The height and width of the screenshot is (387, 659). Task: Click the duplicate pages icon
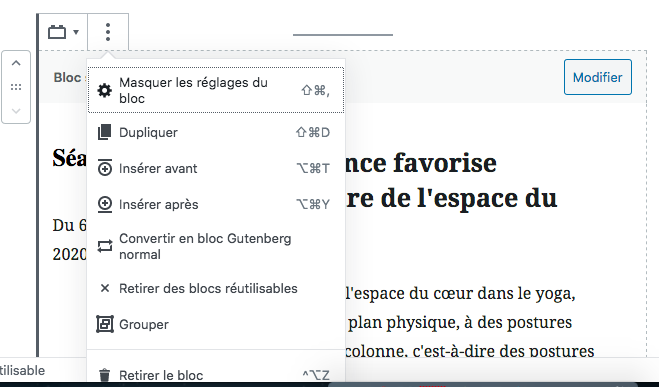click(105, 132)
